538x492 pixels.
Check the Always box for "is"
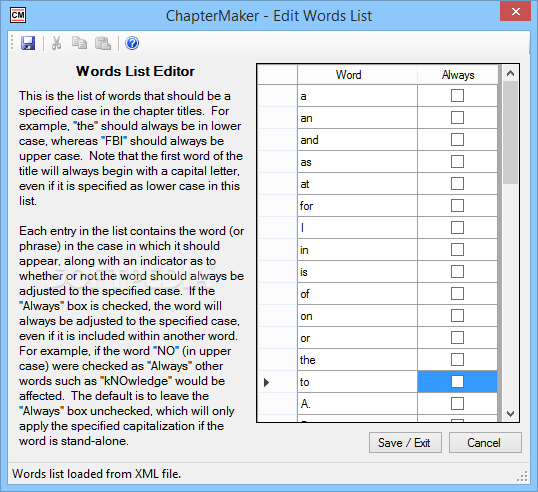coord(457,271)
